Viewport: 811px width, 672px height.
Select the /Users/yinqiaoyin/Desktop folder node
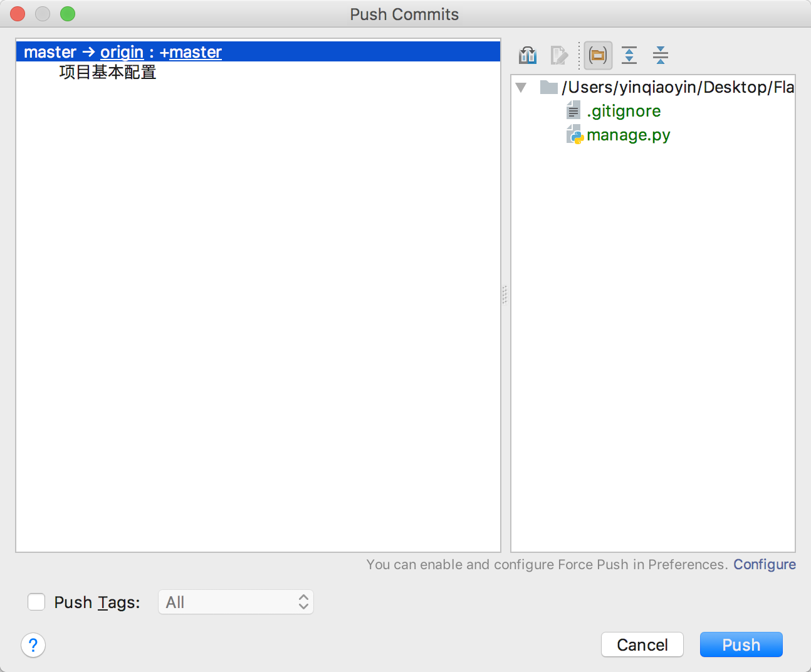pyautogui.click(x=677, y=87)
